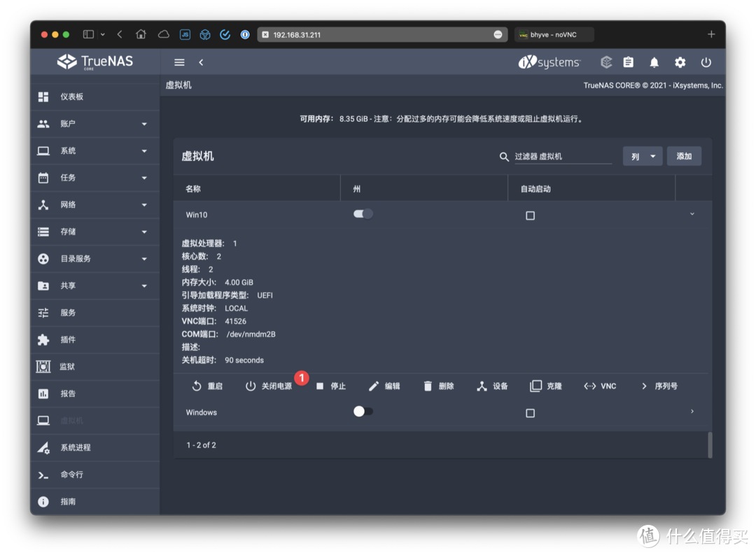Open 序列号 serial console for Win10
Screen dimensions: 756x555
pyautogui.click(x=659, y=386)
